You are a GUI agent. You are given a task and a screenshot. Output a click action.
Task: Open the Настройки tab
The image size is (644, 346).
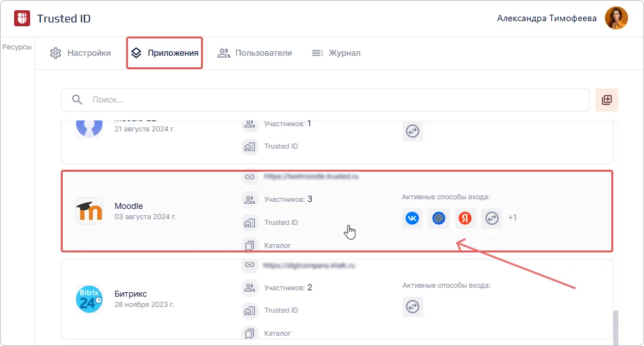(81, 53)
